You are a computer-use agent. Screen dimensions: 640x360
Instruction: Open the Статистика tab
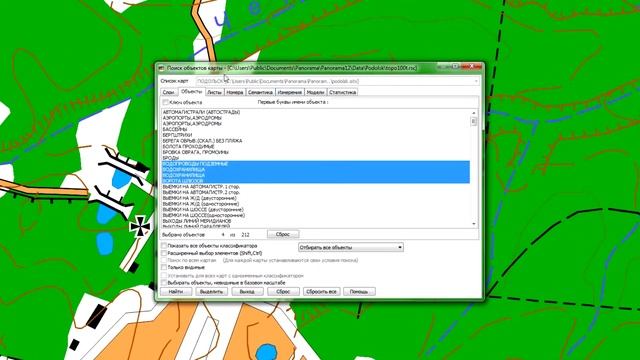pyautogui.click(x=342, y=92)
